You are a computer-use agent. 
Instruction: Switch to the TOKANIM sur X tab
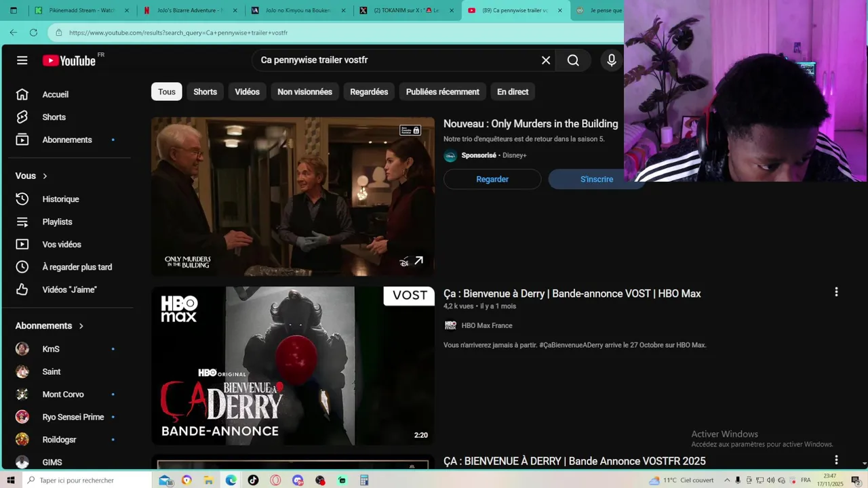[406, 10]
